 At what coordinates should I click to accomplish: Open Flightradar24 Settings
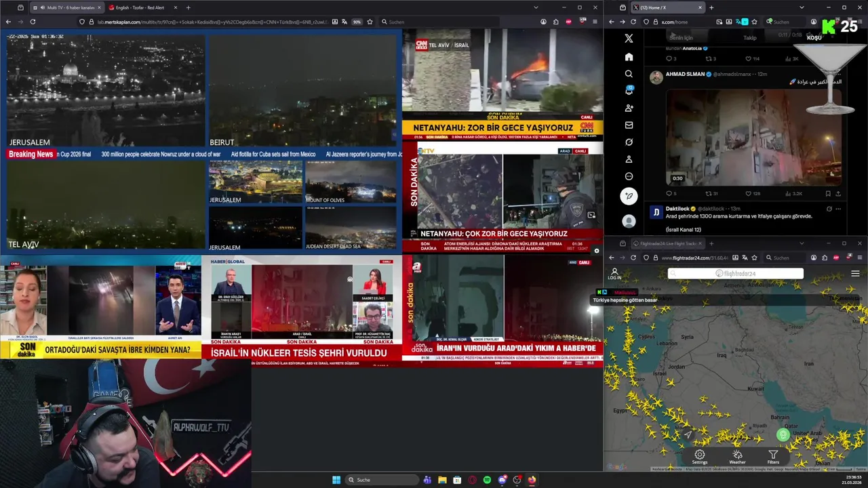coord(700,457)
